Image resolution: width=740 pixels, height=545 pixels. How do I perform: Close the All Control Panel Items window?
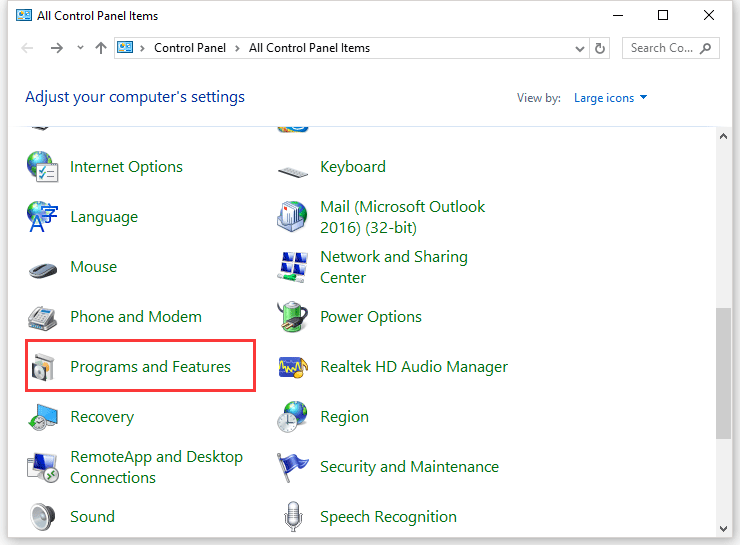pos(708,16)
